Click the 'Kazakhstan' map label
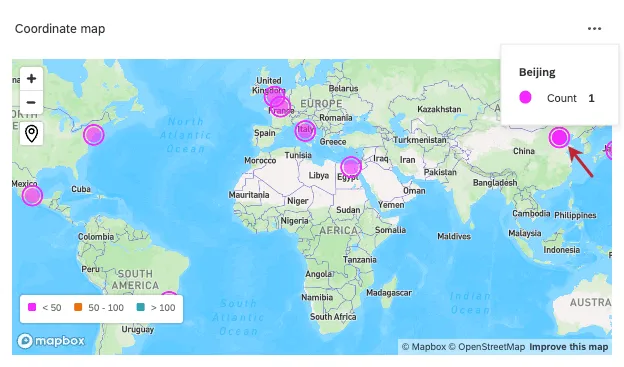This screenshot has height=367, width=624. click(439, 109)
